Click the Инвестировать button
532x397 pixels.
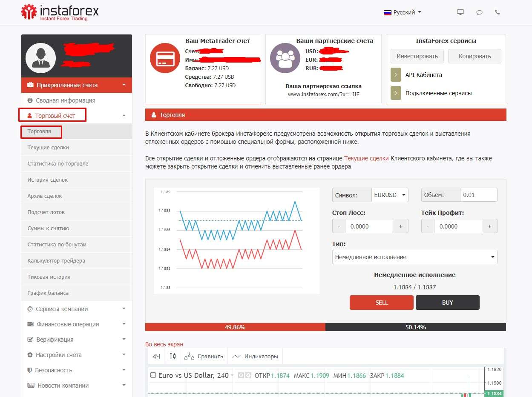click(417, 56)
